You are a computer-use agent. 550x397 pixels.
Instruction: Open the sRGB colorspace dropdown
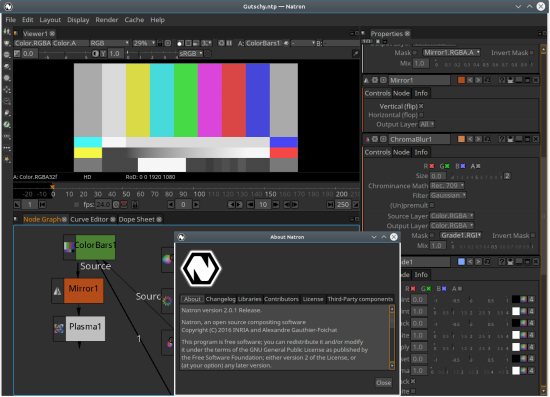pos(190,53)
